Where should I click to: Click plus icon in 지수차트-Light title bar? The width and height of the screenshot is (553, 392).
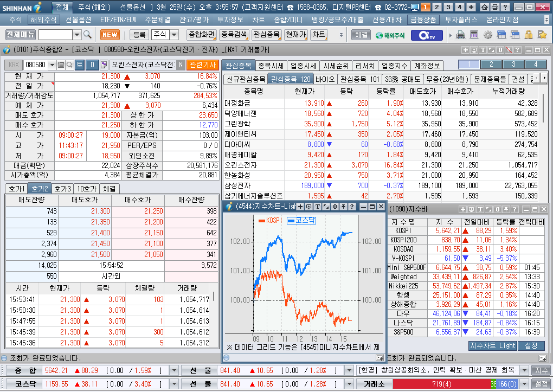coord(300,207)
